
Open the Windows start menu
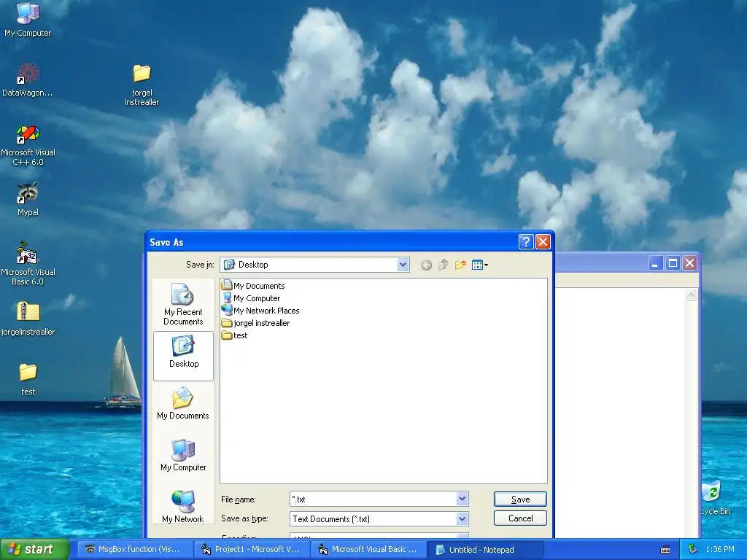coord(34,549)
